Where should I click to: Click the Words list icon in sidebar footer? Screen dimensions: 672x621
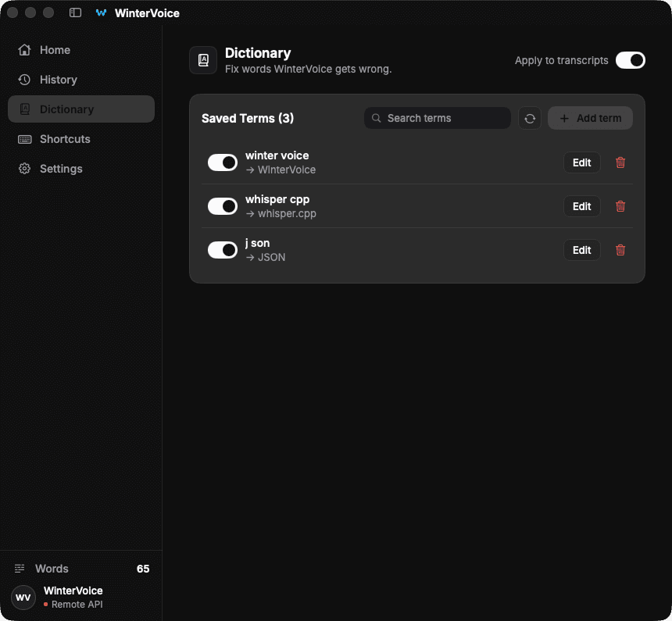[20, 569]
